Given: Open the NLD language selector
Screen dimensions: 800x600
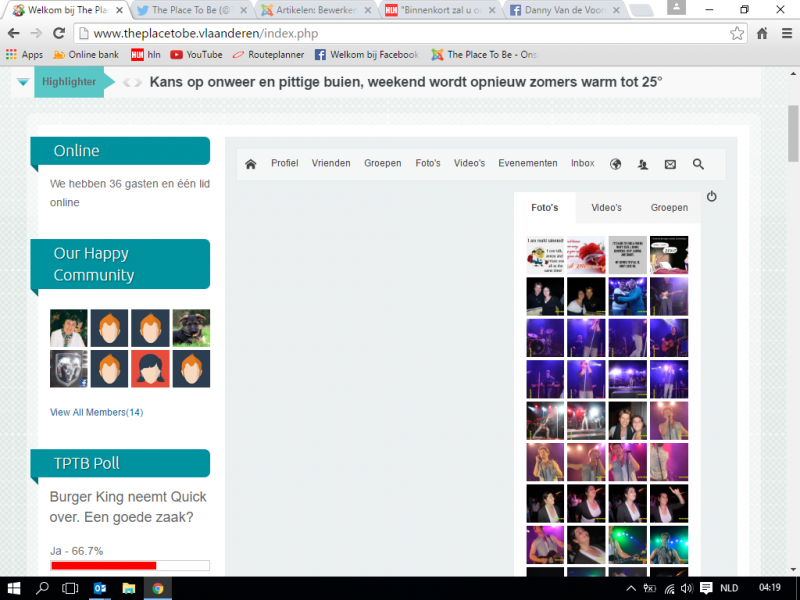Looking at the screenshot, I should point(729,588).
